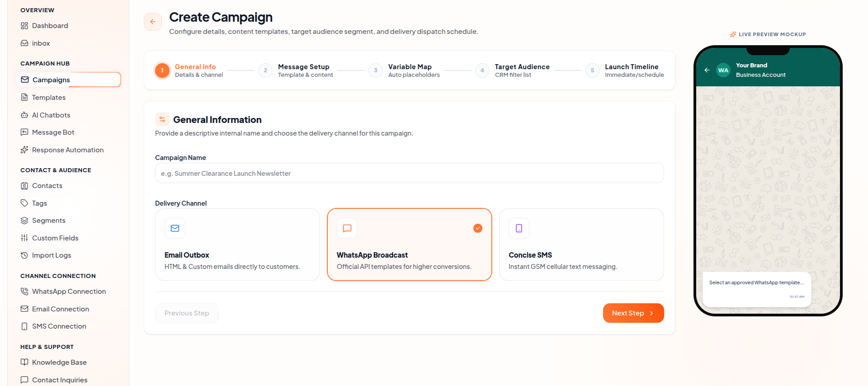Open the WhatsApp Connection link

68,292
